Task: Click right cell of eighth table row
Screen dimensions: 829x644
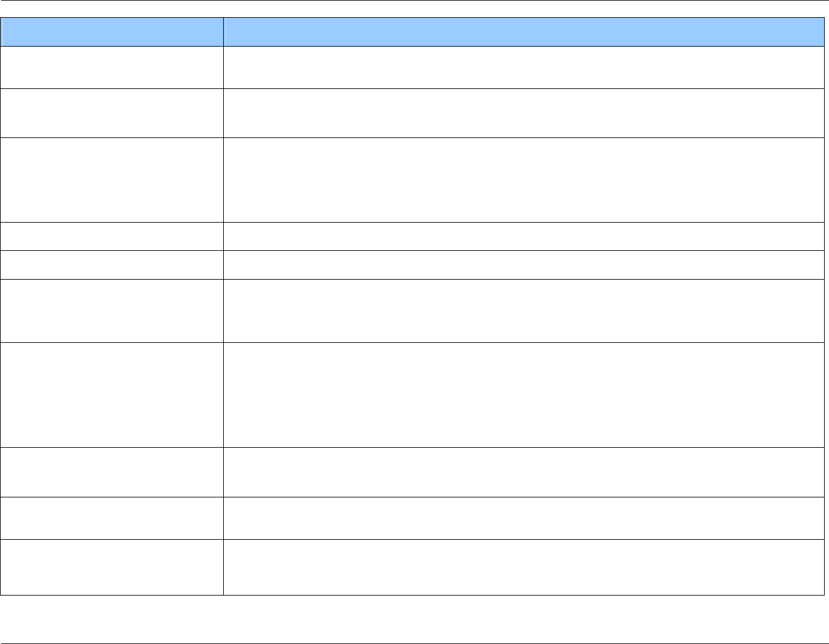Action: 524,472
